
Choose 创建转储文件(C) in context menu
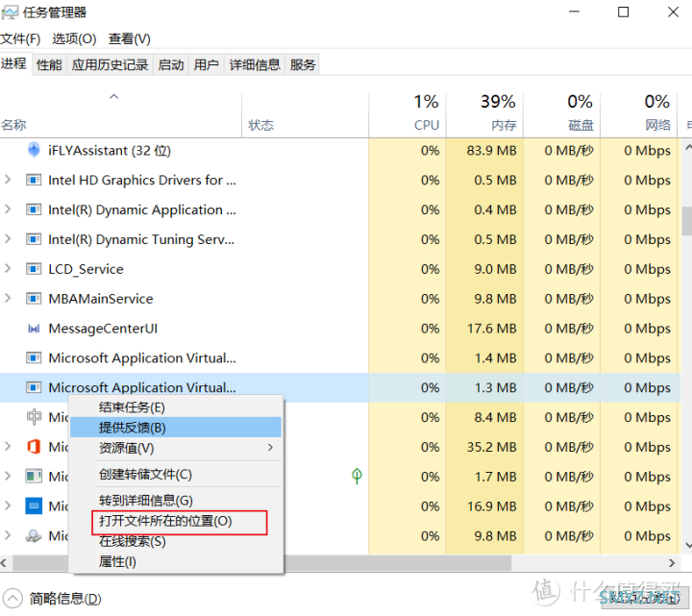176,474
